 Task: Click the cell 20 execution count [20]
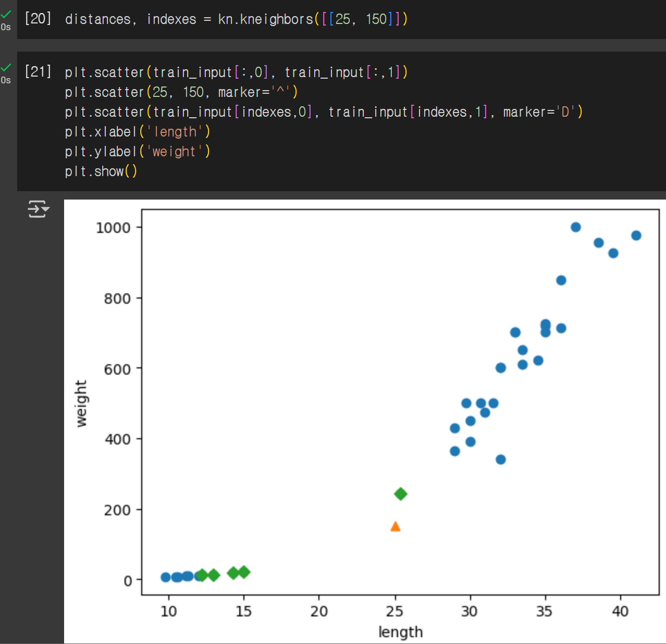(x=38, y=18)
